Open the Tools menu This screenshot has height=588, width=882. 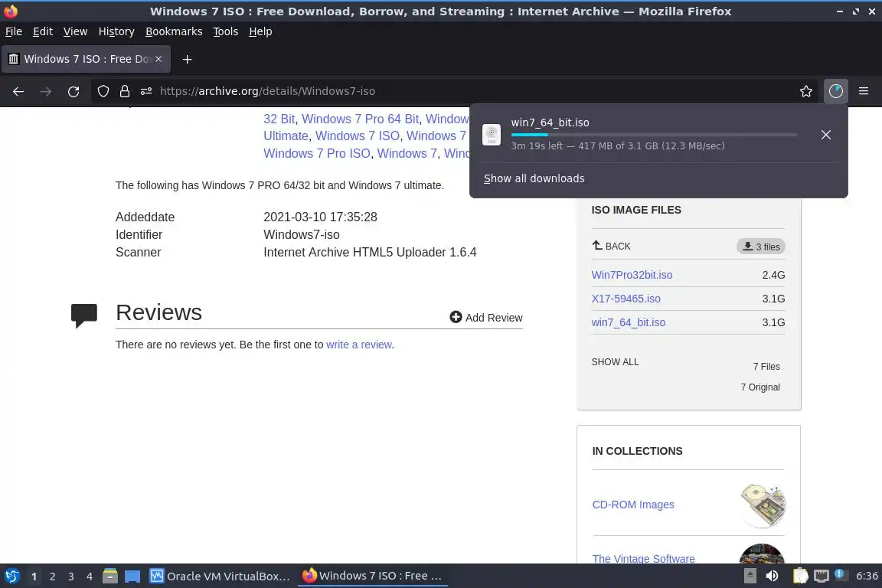pos(226,31)
